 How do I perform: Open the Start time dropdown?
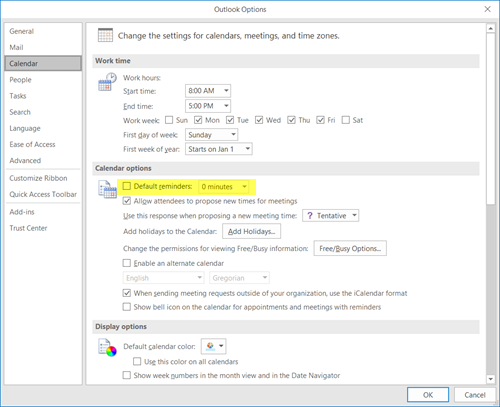click(x=208, y=91)
